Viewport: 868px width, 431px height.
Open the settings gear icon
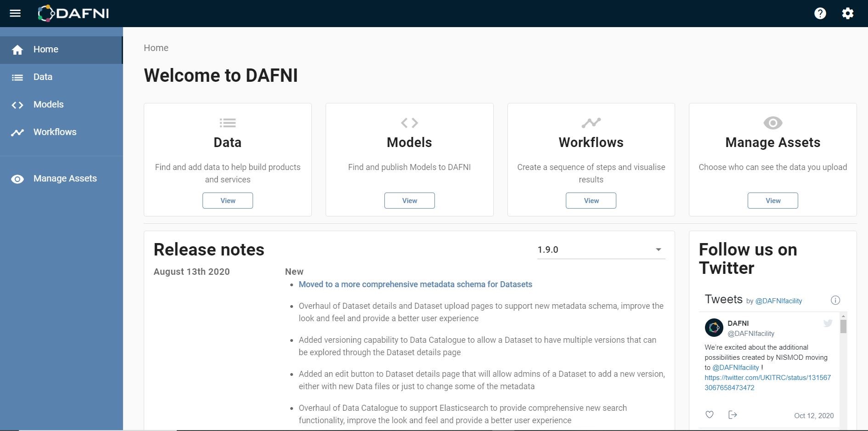tap(848, 13)
